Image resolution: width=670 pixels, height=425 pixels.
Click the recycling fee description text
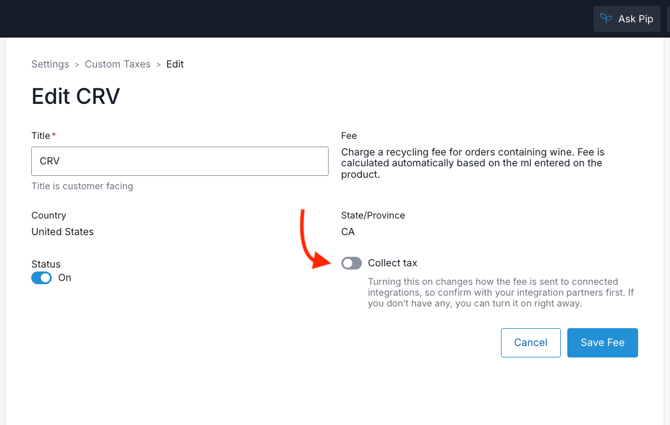coord(473,163)
